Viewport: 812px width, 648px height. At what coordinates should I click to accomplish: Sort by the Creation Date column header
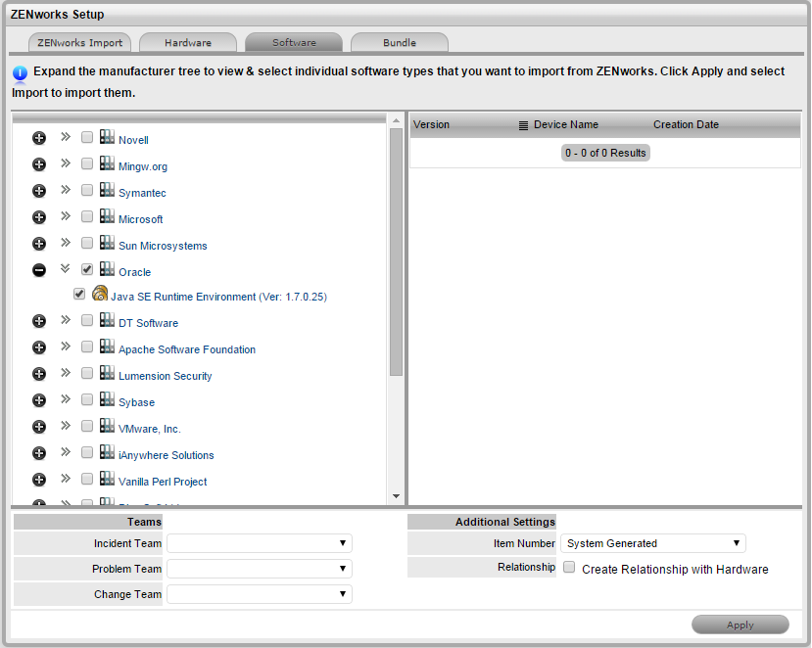coord(686,124)
